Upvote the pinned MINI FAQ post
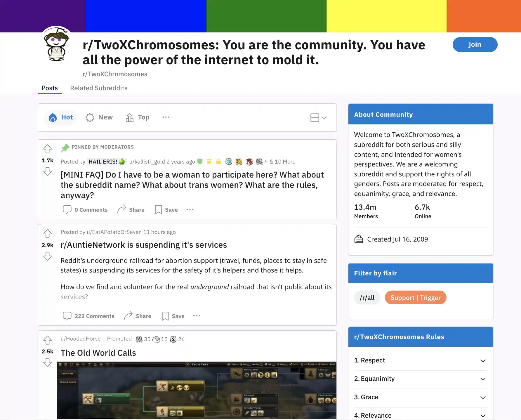The width and height of the screenshot is (521, 420). (x=48, y=149)
